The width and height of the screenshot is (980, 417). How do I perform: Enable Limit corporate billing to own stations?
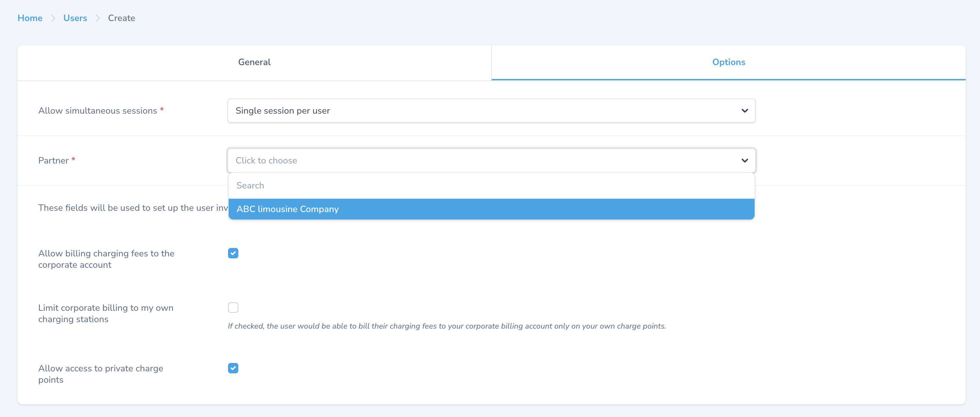click(x=233, y=308)
